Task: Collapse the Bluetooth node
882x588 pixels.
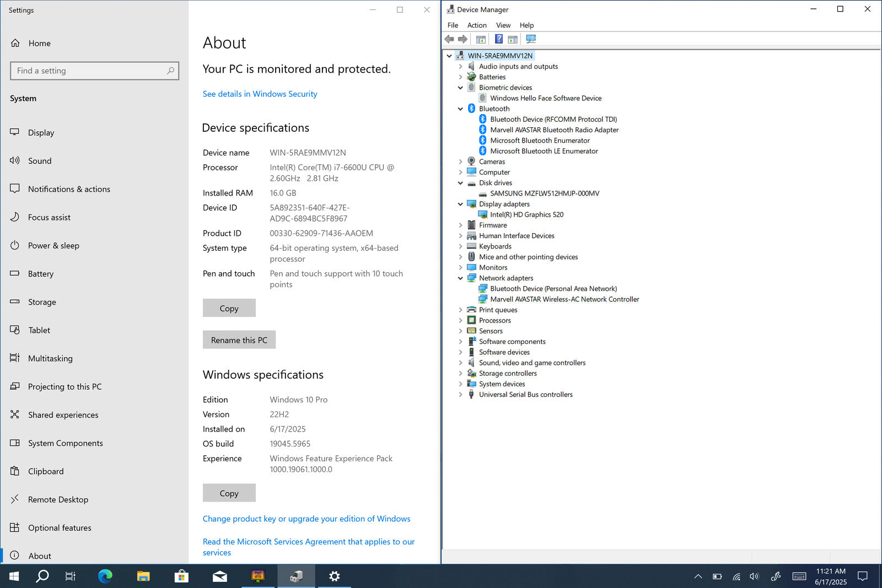Action: pos(460,109)
